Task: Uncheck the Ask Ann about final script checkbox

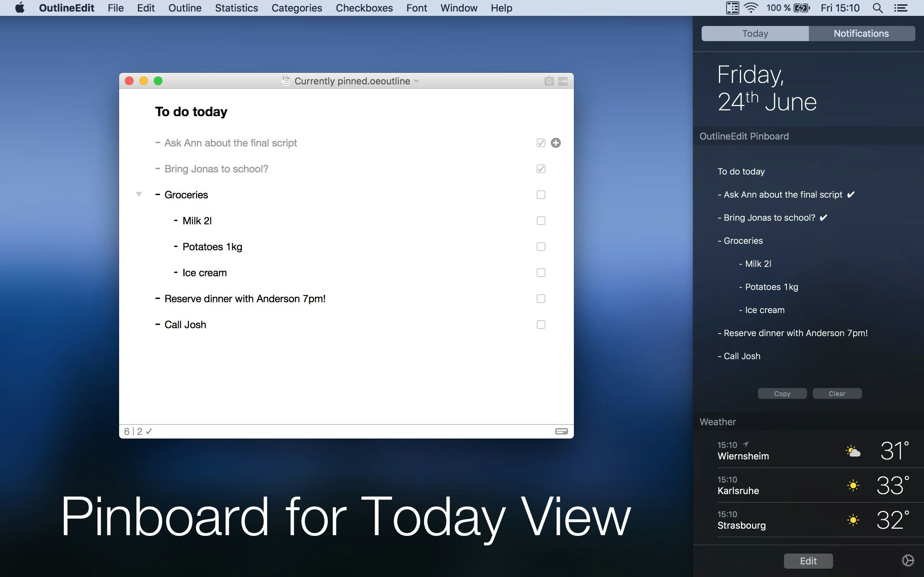Action: (x=541, y=143)
